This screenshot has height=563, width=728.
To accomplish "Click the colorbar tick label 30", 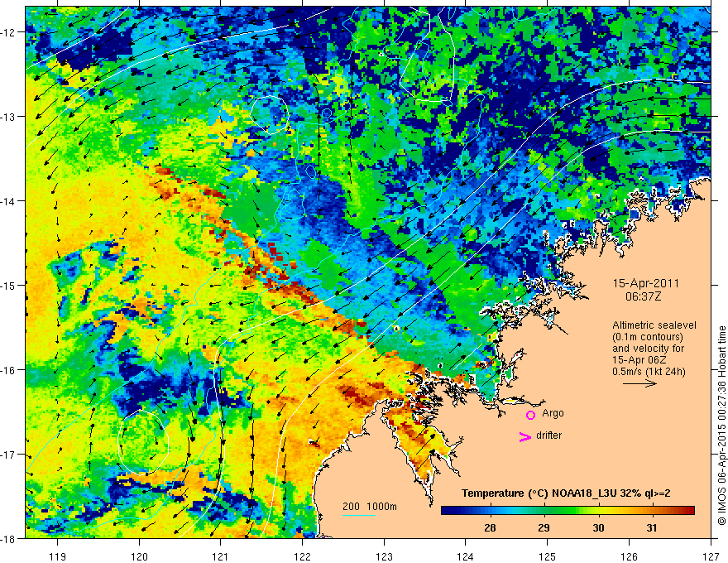I will [598, 527].
